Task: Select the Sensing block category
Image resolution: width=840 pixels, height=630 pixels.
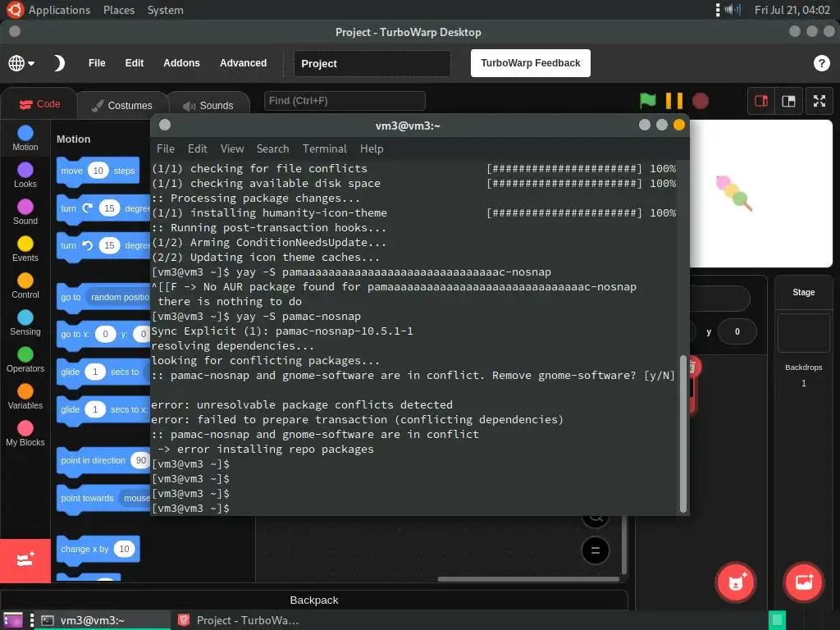Action: point(25,323)
